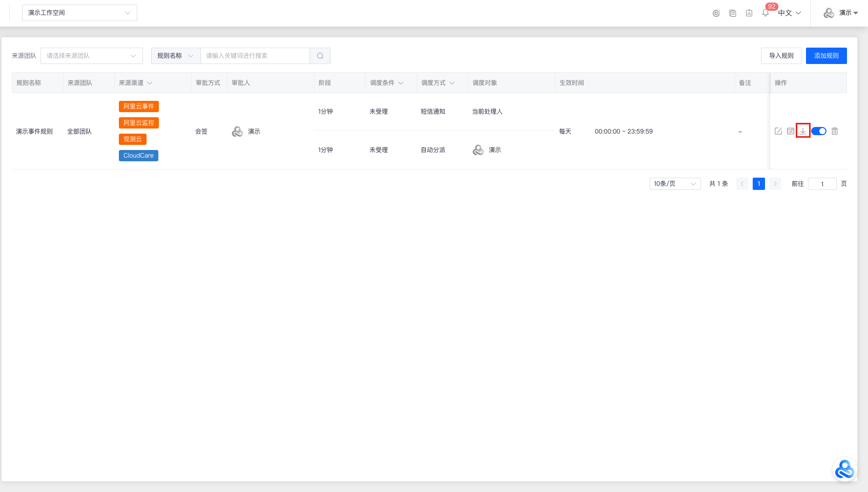
Task: Open the 演示工作空间 workspace dropdown
Action: pos(79,13)
